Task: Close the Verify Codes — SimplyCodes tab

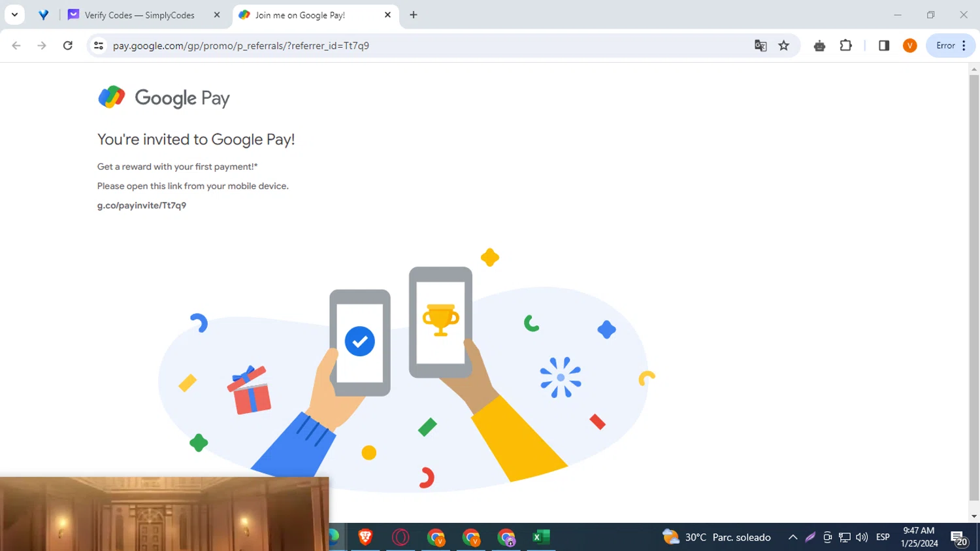Action: 217,15
